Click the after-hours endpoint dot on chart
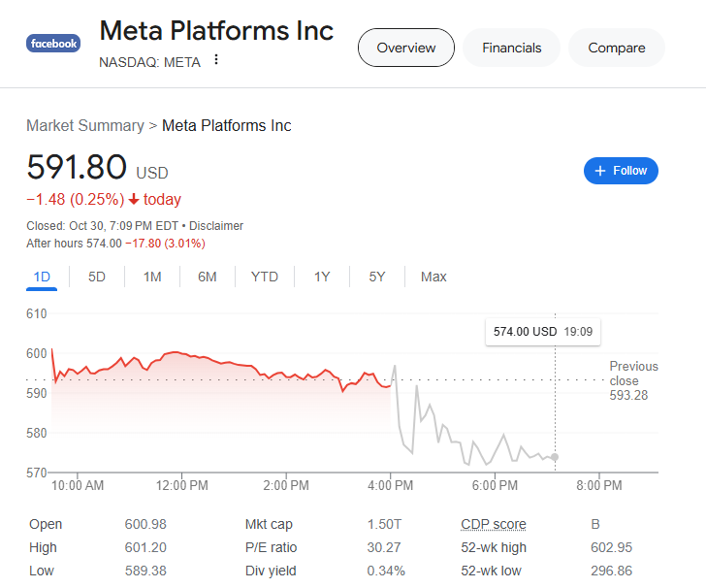706x588 pixels. click(555, 457)
